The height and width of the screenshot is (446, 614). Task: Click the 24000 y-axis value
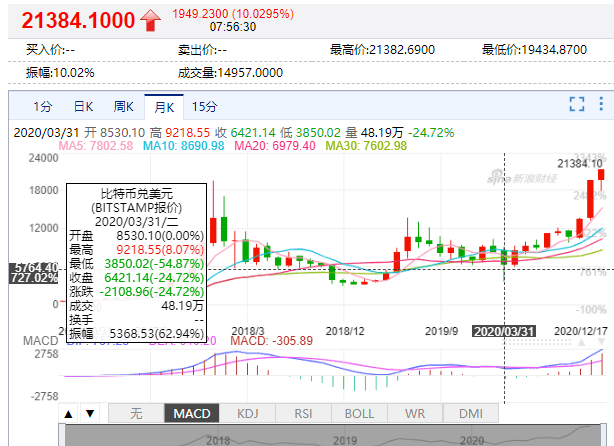pyautogui.click(x=43, y=158)
